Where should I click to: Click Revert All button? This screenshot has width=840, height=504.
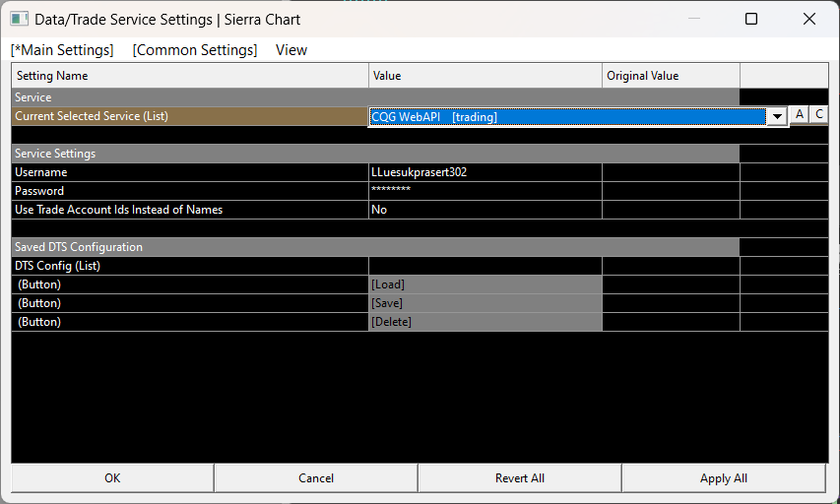(520, 478)
